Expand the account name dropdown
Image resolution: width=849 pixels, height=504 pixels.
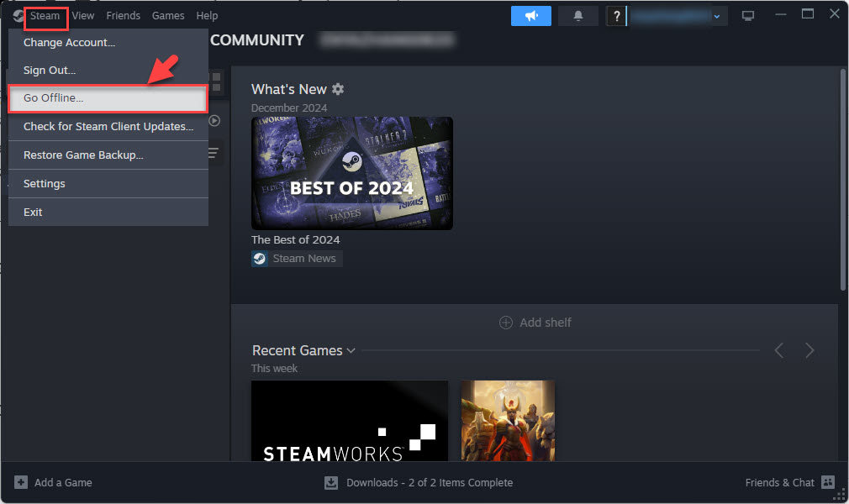(x=716, y=16)
